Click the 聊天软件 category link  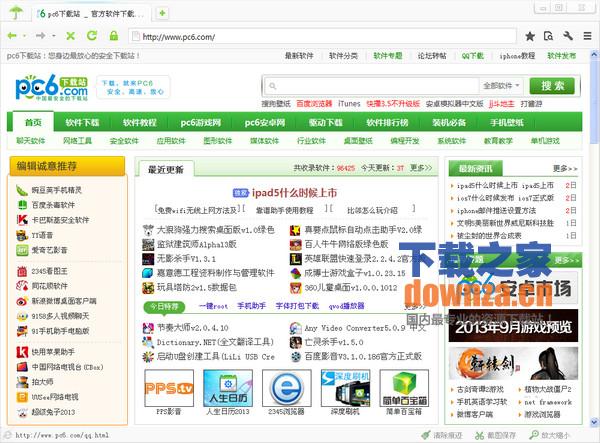pyautogui.click(x=31, y=141)
